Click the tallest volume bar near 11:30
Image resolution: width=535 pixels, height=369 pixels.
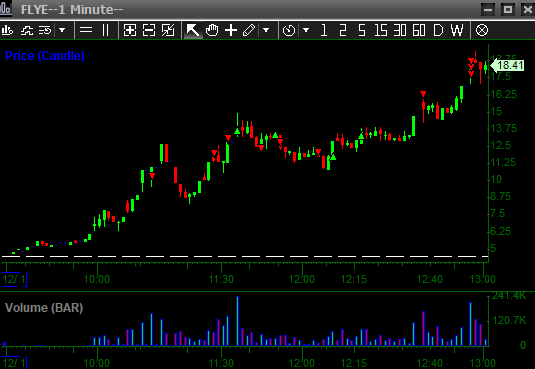[237, 321]
